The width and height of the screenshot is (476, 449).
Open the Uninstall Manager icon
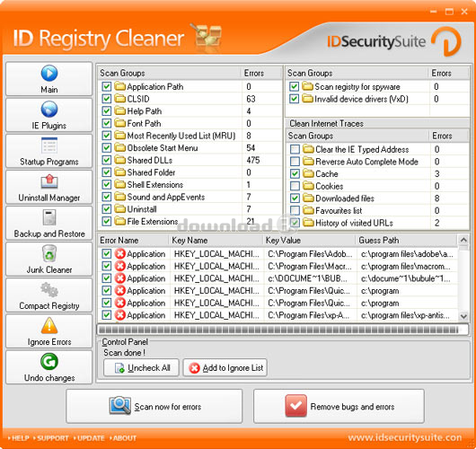coord(49,181)
